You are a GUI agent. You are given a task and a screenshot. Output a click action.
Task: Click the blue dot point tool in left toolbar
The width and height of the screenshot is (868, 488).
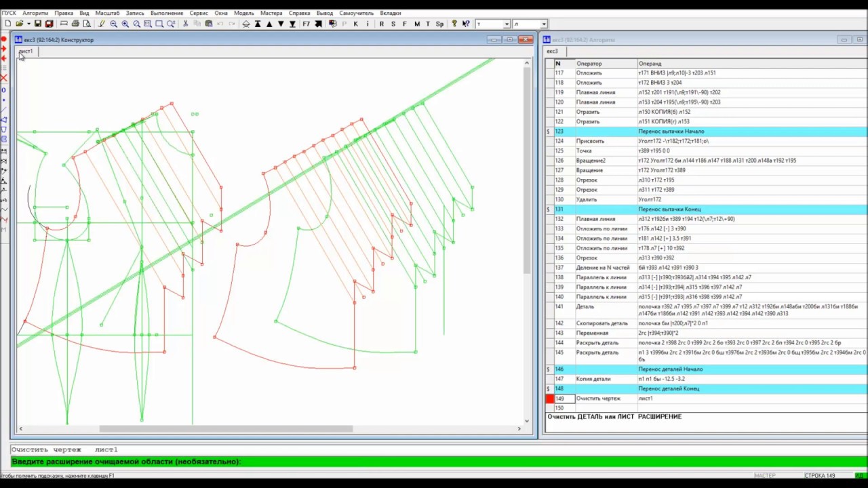[x=3, y=100]
